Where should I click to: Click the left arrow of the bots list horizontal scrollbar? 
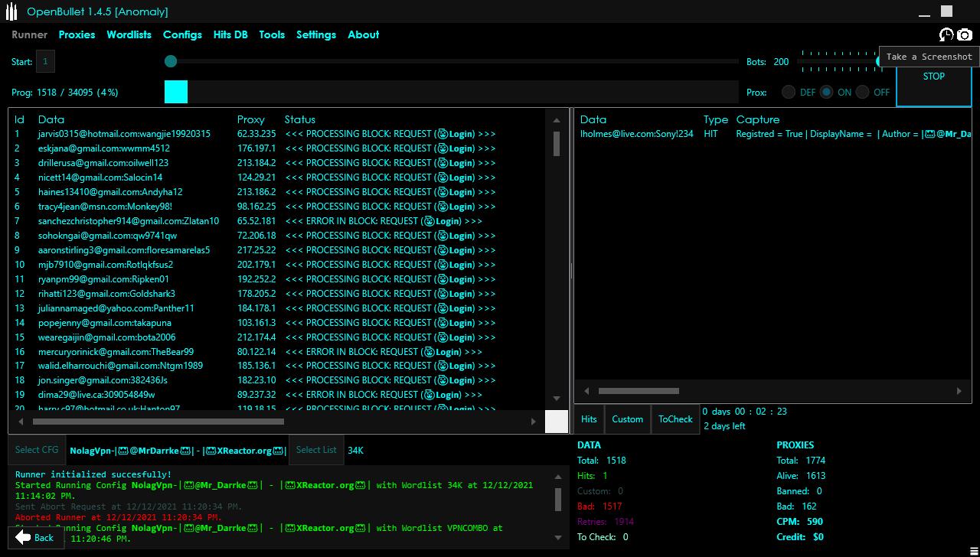21,421
